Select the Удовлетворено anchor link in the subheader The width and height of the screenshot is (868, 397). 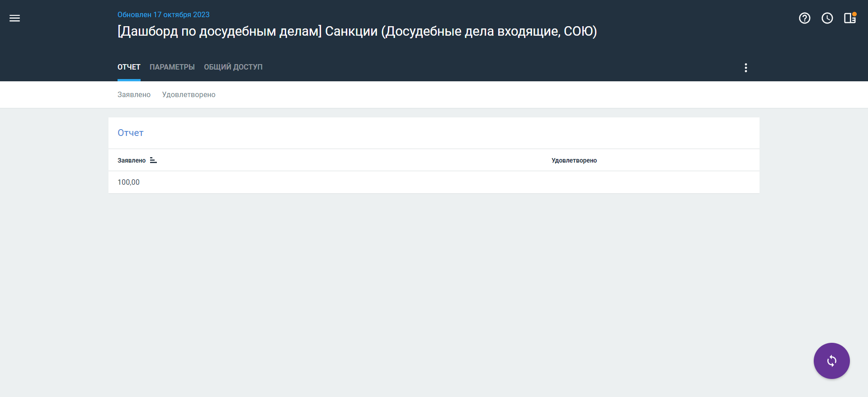coord(189,94)
